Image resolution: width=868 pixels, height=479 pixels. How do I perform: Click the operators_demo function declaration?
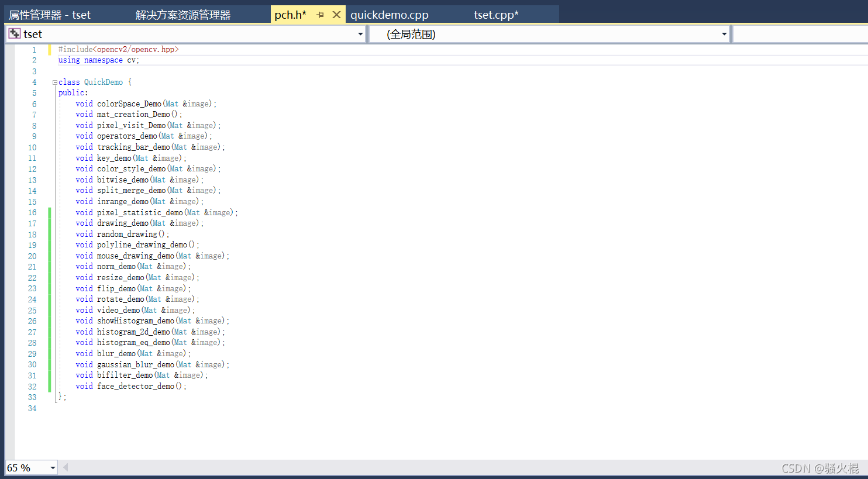point(144,136)
